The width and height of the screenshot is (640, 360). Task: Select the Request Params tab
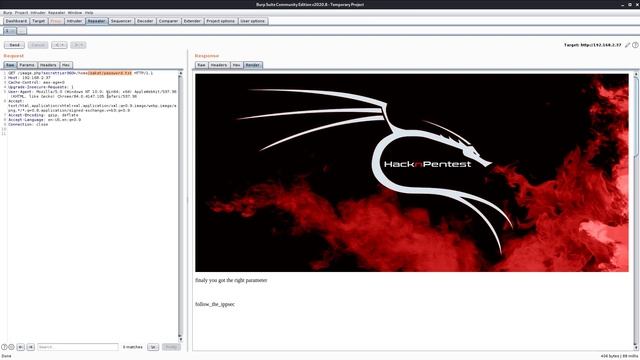tap(27, 65)
